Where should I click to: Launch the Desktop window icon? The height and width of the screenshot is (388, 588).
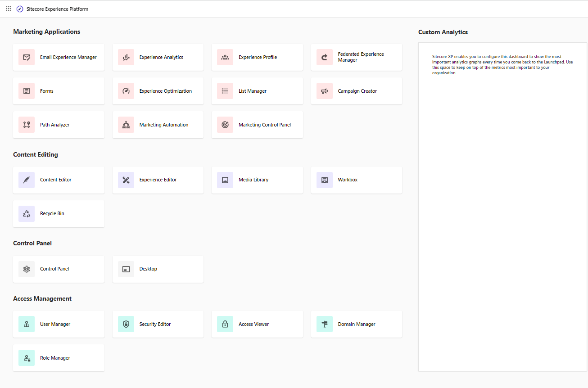pyautogui.click(x=126, y=269)
